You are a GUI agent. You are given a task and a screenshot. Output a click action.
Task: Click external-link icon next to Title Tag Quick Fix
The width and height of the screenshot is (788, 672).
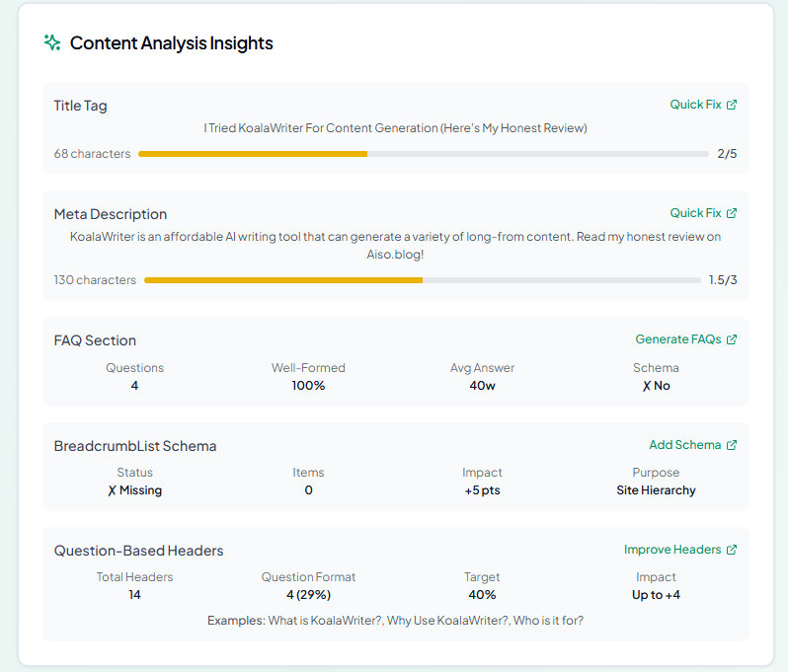(732, 105)
